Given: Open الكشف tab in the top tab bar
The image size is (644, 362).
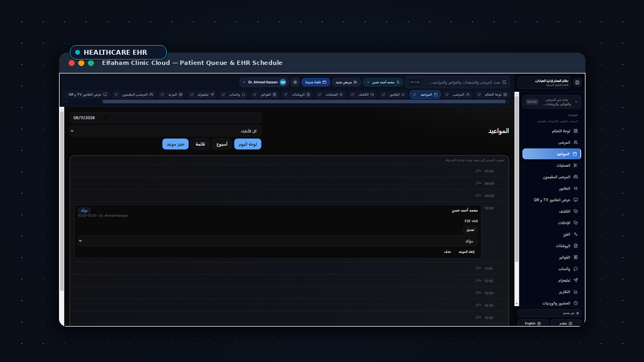Looking at the screenshot, I should pyautogui.click(x=362, y=94).
